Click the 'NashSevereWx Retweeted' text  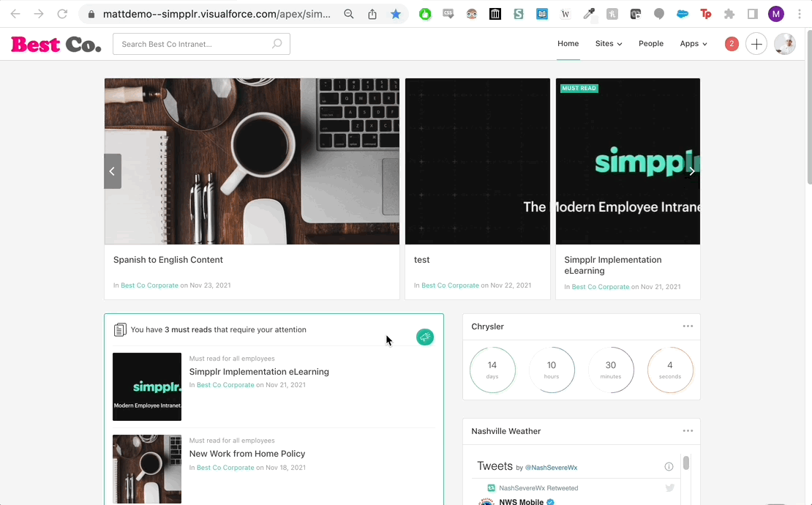coord(538,488)
